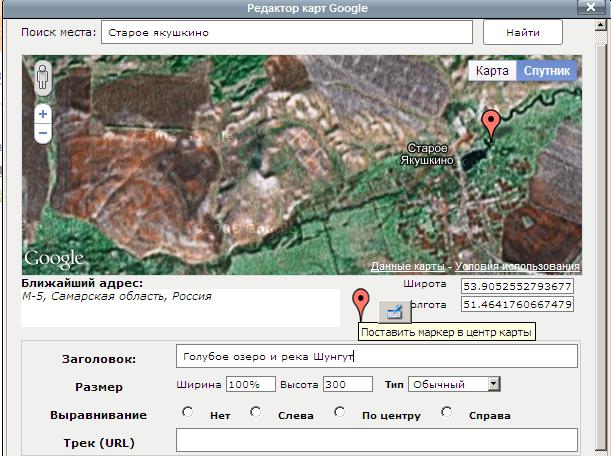Click the red marker icon below the map

pos(362,302)
